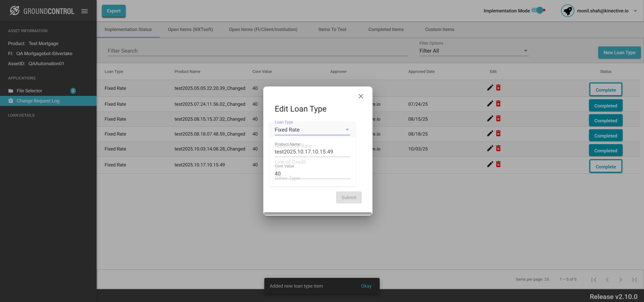644x302 pixels.
Task: Open the Loan Type dropdown in dialog
Action: (312, 130)
